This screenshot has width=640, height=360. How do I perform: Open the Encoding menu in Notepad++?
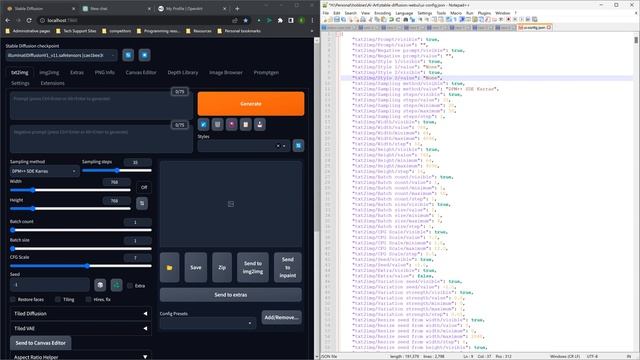[x=382, y=13]
